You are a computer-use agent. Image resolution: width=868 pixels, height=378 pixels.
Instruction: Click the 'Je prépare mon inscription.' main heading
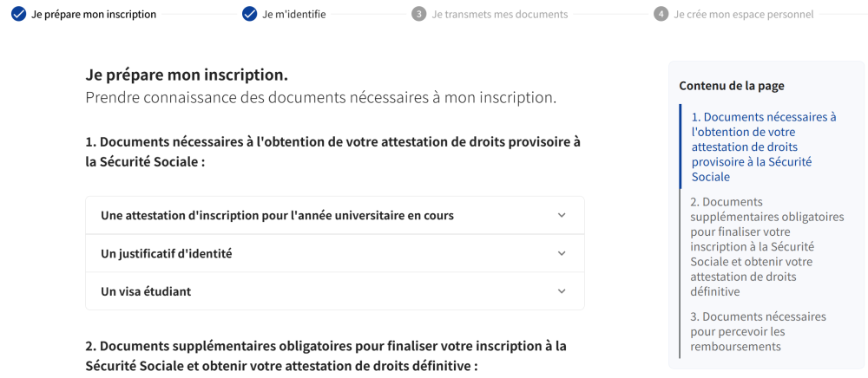(187, 75)
